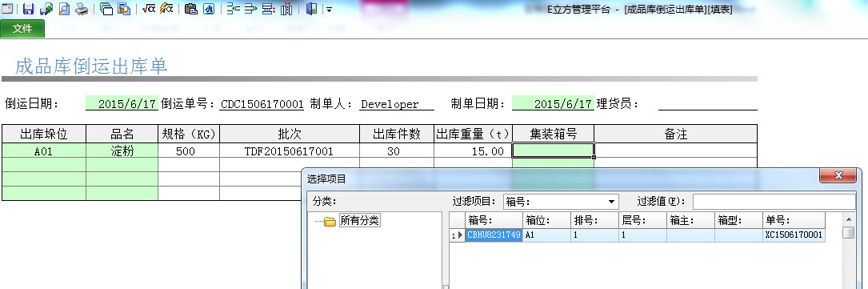Image resolution: width=868 pixels, height=289 pixels.
Task: Click the delete column icon with red marks
Action: (x=286, y=9)
